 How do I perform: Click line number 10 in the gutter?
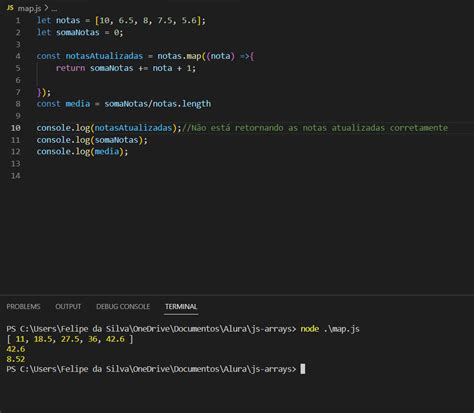pos(16,128)
